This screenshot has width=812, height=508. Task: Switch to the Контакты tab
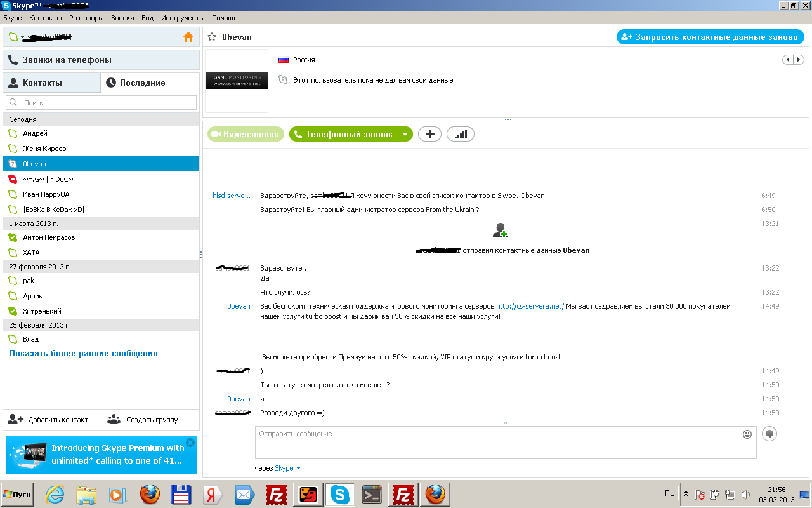click(52, 83)
